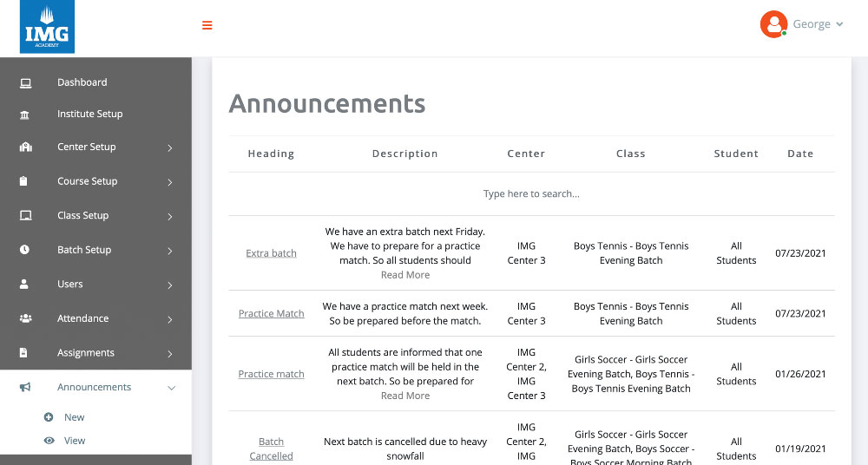Click the Attendance group icon
868x465 pixels.
(25, 318)
